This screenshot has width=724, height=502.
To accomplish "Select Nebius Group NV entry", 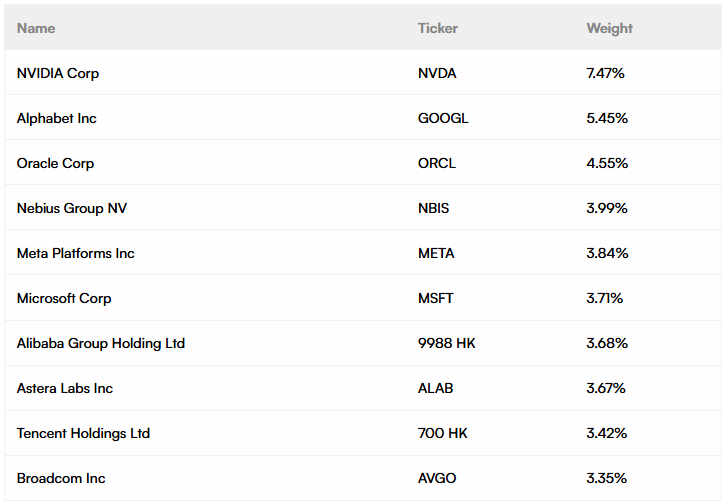I will [72, 208].
